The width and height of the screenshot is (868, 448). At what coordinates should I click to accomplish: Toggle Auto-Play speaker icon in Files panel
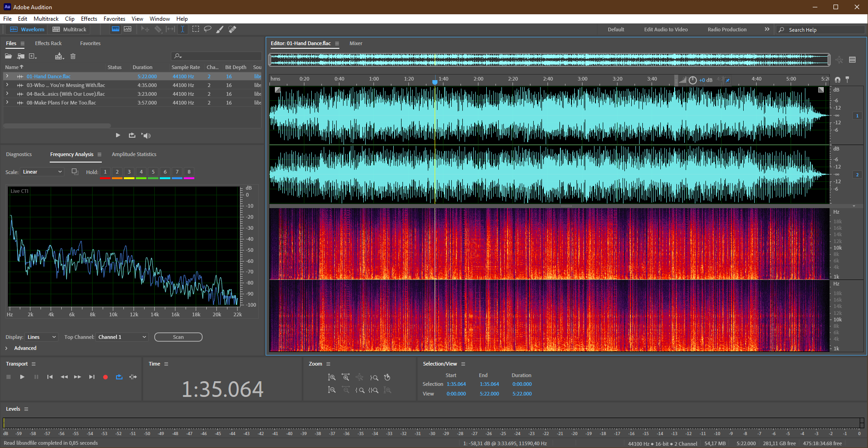(x=146, y=135)
